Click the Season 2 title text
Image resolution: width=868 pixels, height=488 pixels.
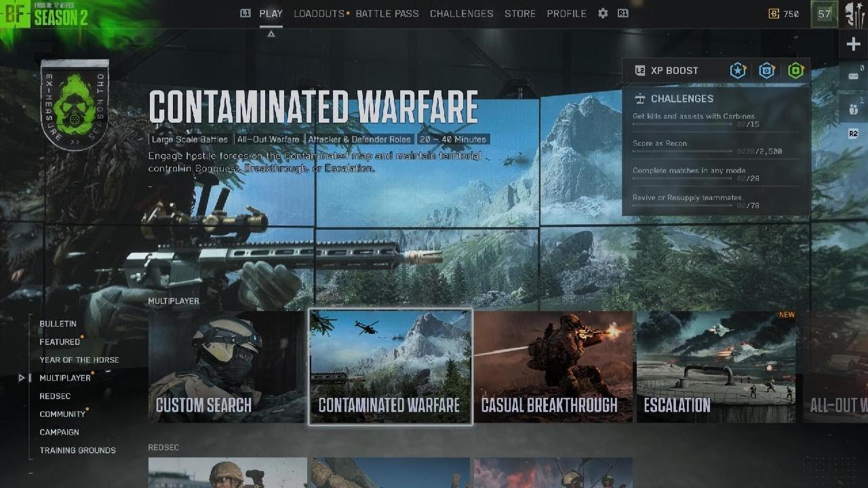[60, 18]
